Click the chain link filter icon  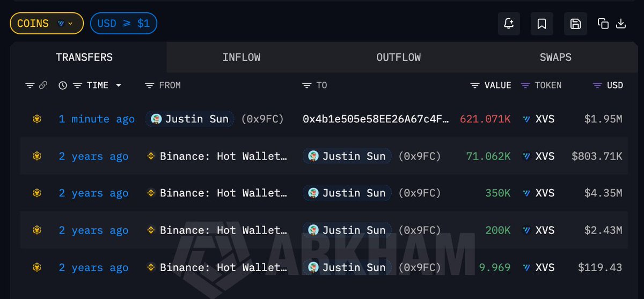pyautogui.click(x=43, y=85)
